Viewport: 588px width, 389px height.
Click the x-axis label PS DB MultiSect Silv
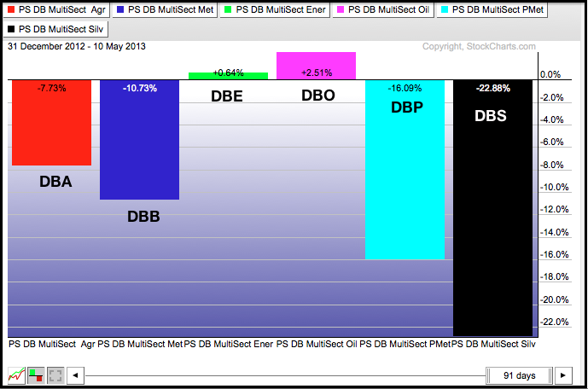[493, 344]
